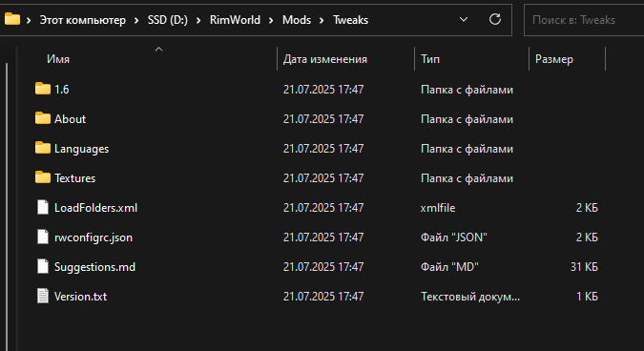Click the Текстовый докум... type cell
This screenshot has height=351, width=644.
pos(470,297)
